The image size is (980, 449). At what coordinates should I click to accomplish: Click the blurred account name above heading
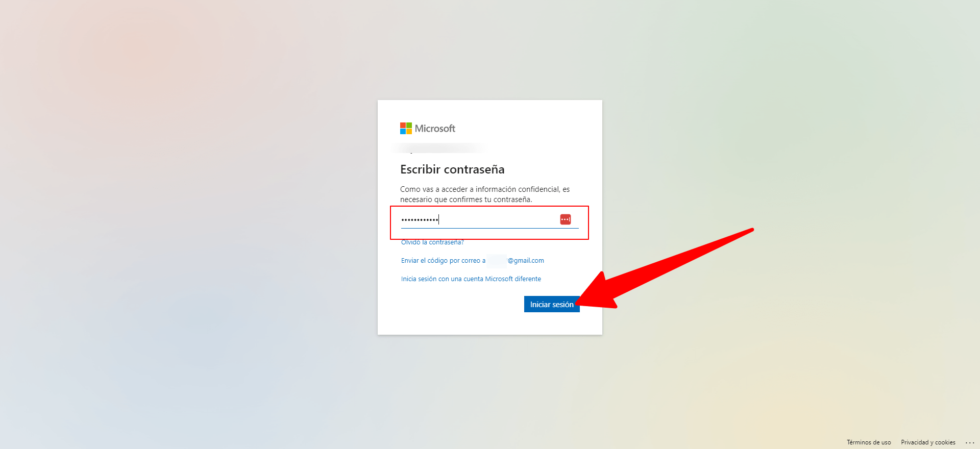[x=439, y=148]
